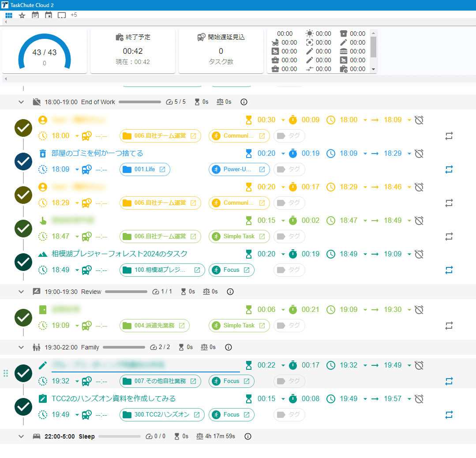476x458 pixels.
Task: Uncheck the completed task starting at 19:32
Action: pos(23,373)
